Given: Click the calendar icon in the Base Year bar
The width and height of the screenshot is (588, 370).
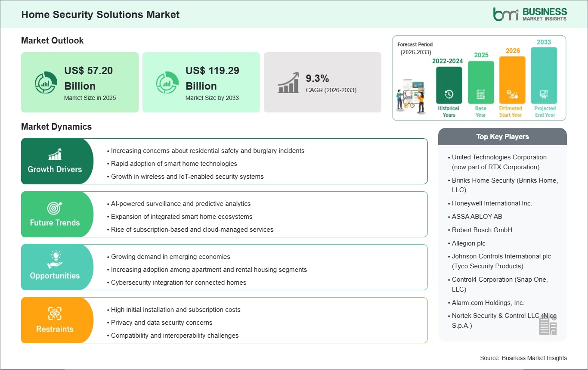Looking at the screenshot, I should coord(480,94).
